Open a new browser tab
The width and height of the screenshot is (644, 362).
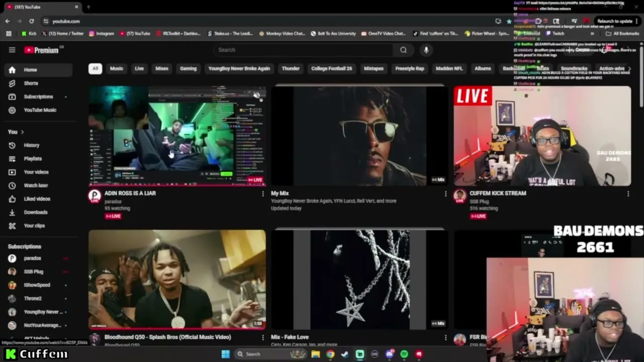tap(88, 7)
